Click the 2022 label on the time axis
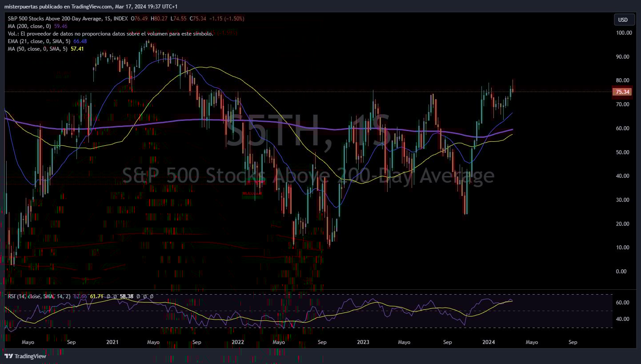 pos(238,342)
